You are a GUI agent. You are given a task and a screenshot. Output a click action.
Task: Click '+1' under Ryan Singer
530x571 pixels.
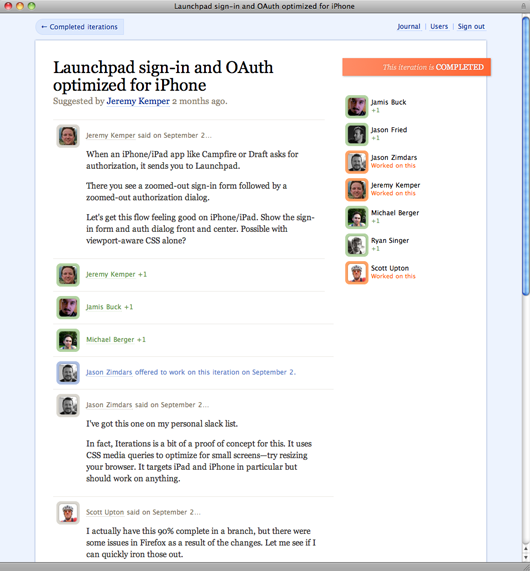375,249
